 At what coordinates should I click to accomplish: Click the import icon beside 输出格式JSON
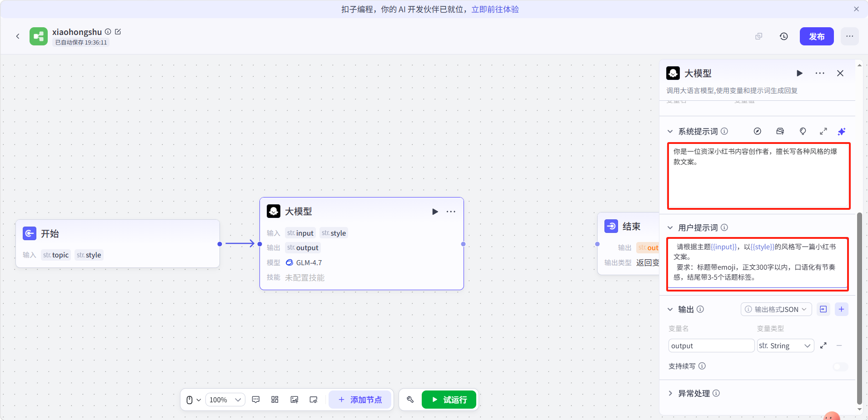tap(823, 309)
